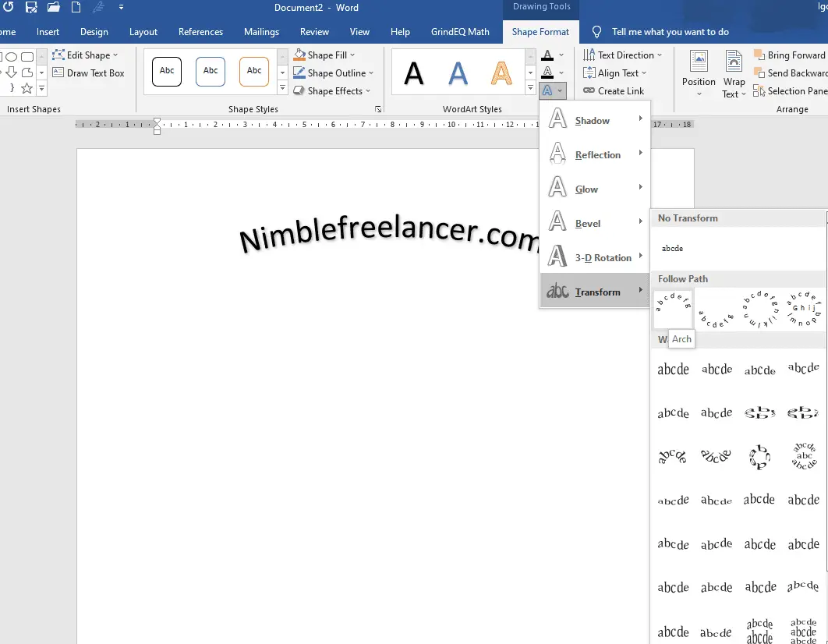The height and width of the screenshot is (644, 828).
Task: Click Send Backward in the Arrange group
Action: pos(789,73)
